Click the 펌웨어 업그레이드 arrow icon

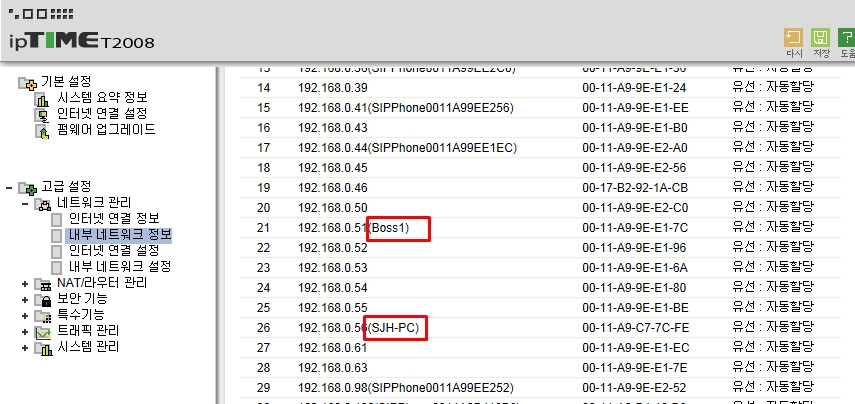click(x=42, y=131)
